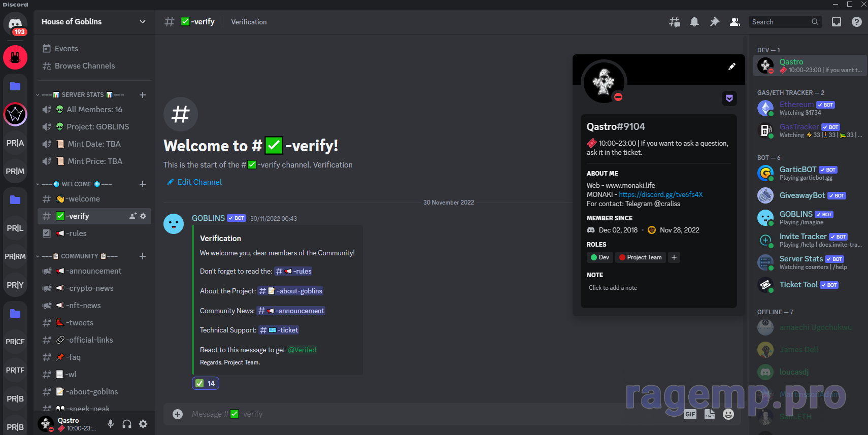Collapse SERVER STATS category
868x435 pixels.
click(80, 95)
